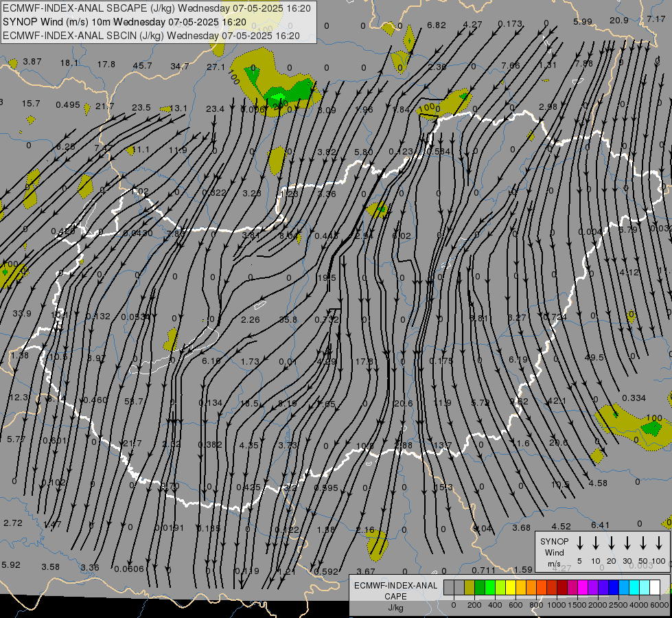Select the pure yellow CAPE legend swatch
Screen dimensions: 672x618
tap(511, 588)
